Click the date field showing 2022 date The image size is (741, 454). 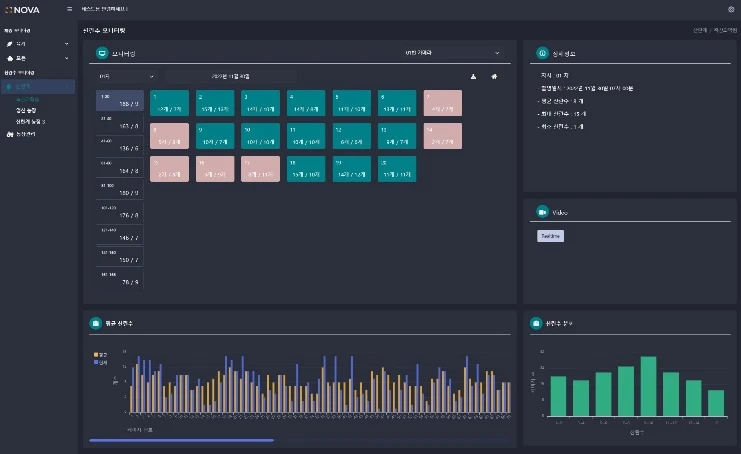coord(231,77)
